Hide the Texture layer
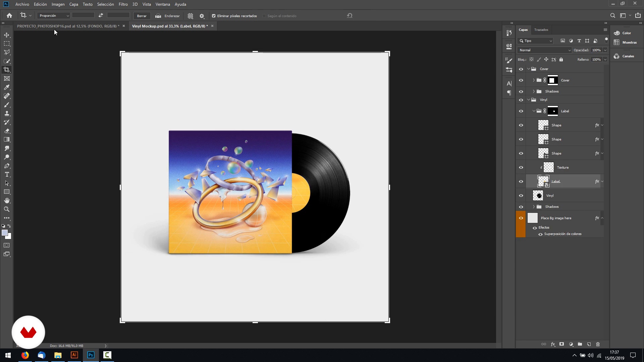Screen dimensions: 644x362 [521, 168]
